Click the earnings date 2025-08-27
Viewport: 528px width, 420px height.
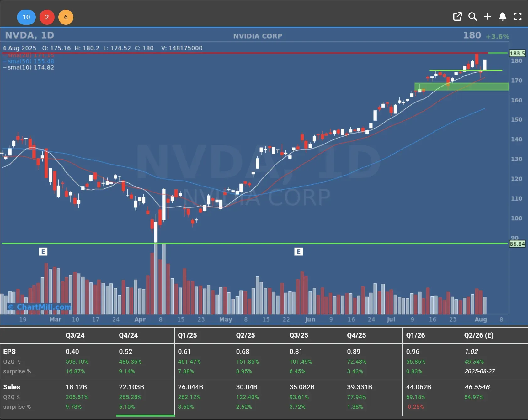coord(480,371)
